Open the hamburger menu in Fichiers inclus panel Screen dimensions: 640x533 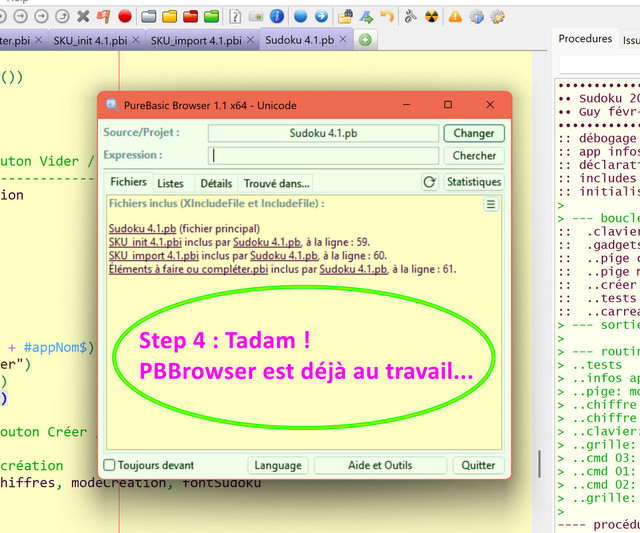[491, 204]
